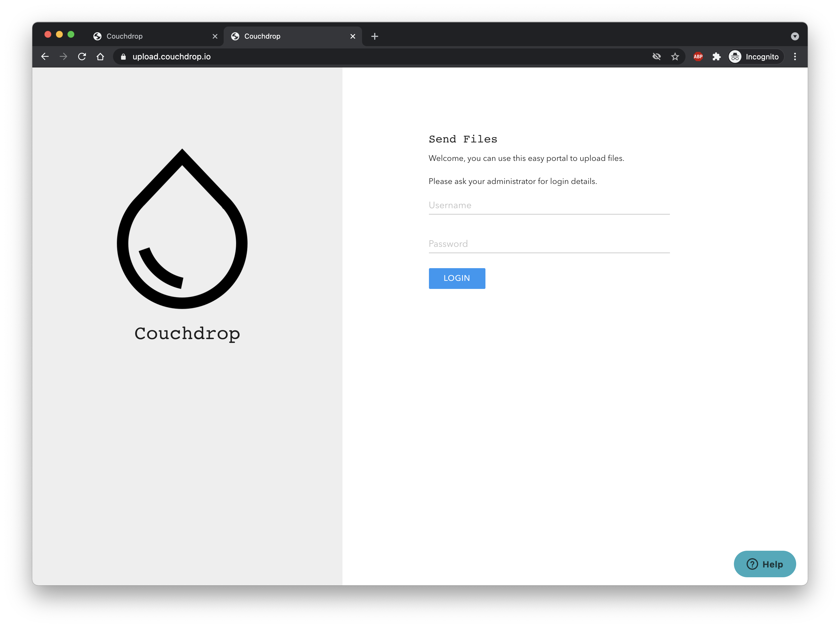Image resolution: width=840 pixels, height=628 pixels.
Task: Open the Extensions puzzle icon
Action: pos(716,57)
